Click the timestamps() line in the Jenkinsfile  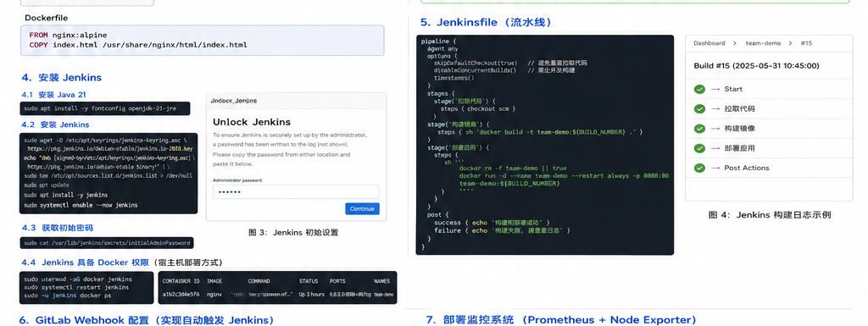coord(454,78)
